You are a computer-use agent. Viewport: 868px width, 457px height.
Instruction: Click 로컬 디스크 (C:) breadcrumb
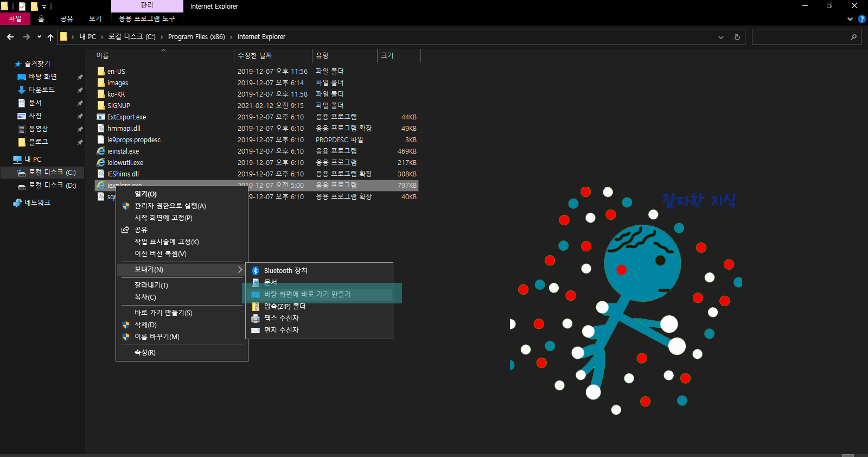point(132,37)
